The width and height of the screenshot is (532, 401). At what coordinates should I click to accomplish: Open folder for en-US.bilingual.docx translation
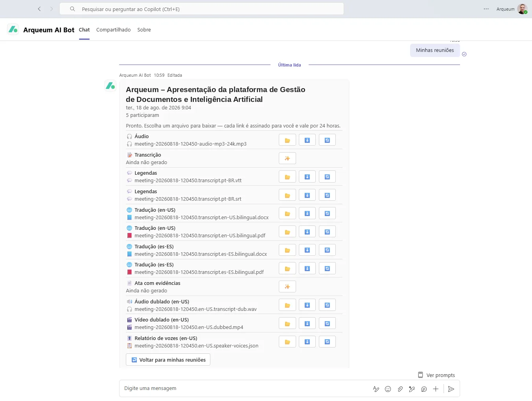(x=287, y=213)
